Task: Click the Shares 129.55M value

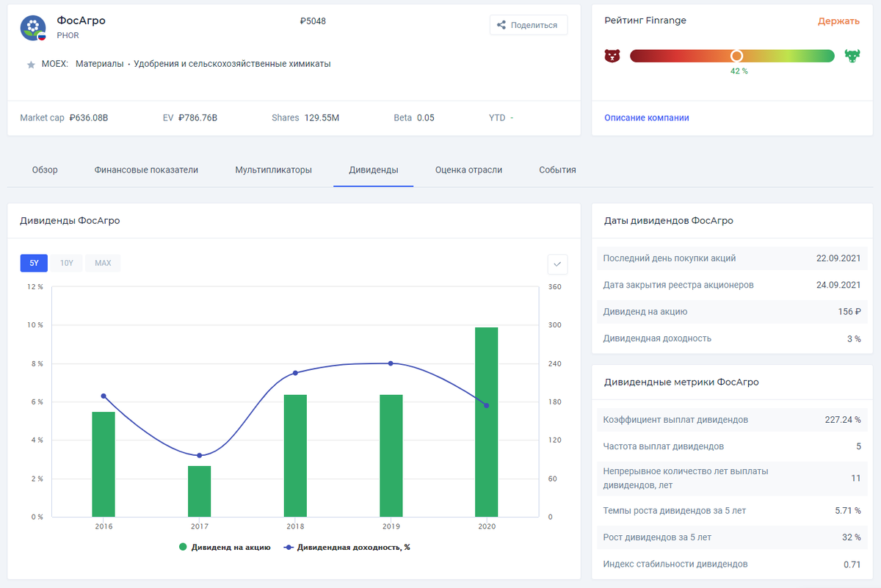Action: click(322, 117)
